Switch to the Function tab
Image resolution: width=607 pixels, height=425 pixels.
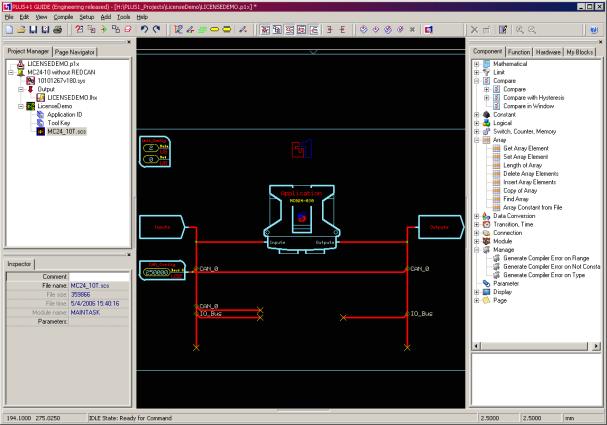click(519, 52)
